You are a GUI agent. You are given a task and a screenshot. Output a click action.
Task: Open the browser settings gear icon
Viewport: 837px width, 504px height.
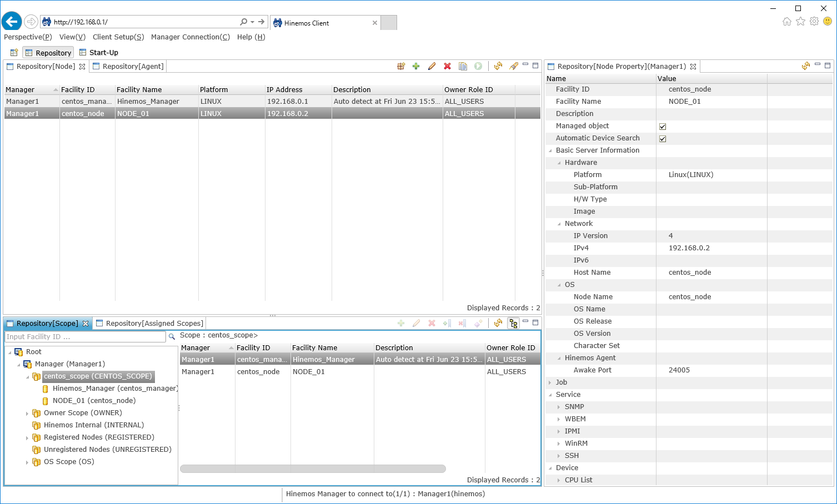[814, 21]
